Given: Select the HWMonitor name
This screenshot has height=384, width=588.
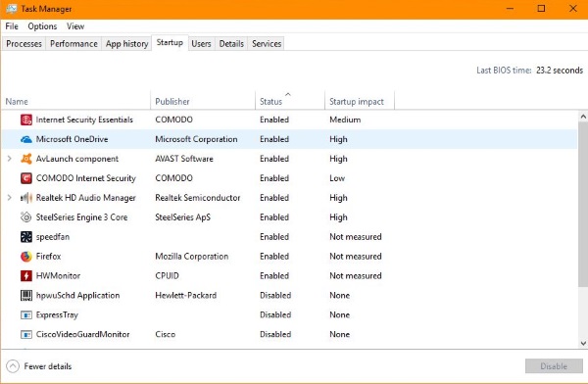Looking at the screenshot, I should click(58, 275).
